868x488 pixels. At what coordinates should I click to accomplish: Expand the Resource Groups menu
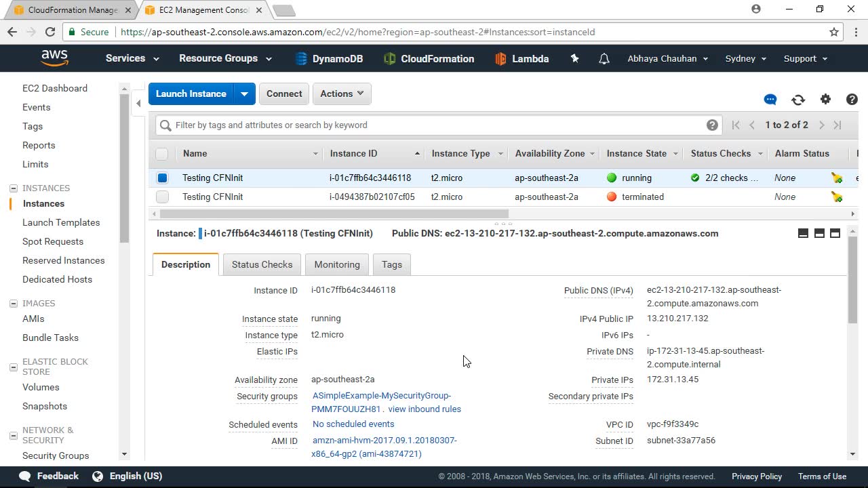[x=225, y=58]
